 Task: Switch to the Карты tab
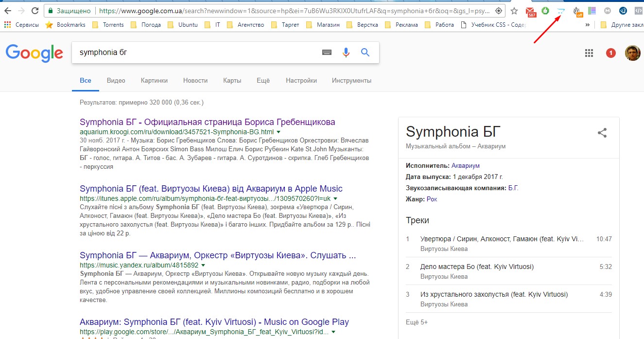pos(232,80)
